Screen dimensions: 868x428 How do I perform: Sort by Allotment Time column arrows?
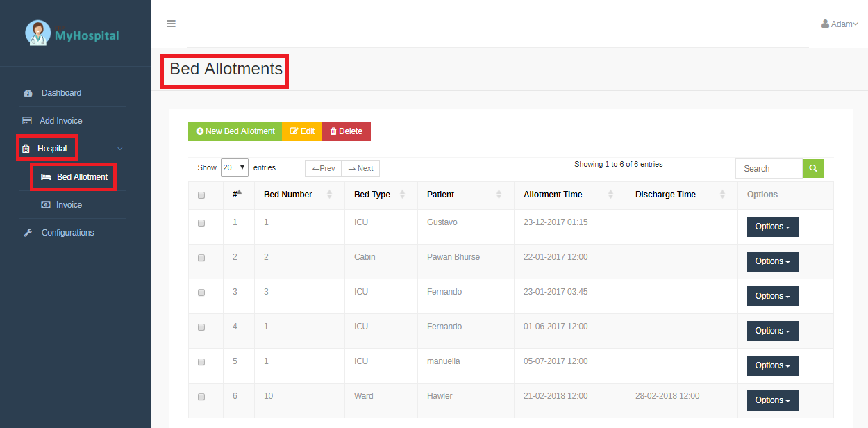click(611, 195)
